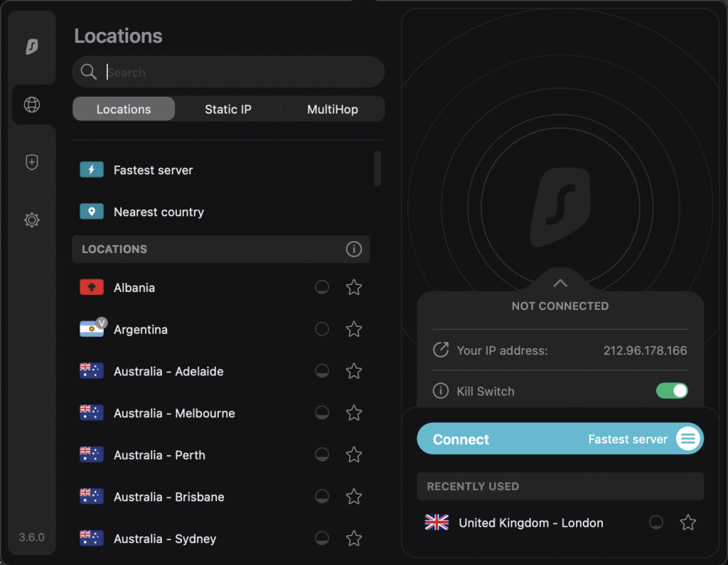Click the Kill Switch info icon
Image resolution: width=728 pixels, height=565 pixels.
tap(441, 392)
